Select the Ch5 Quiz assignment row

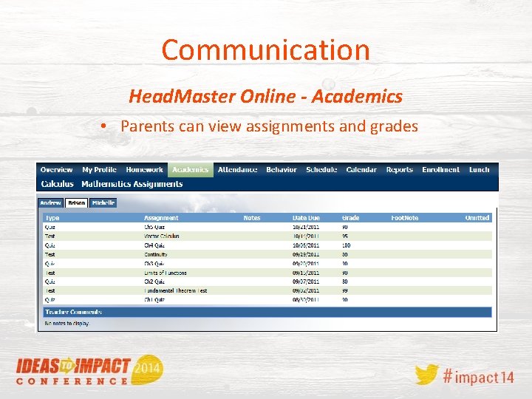click(x=267, y=227)
